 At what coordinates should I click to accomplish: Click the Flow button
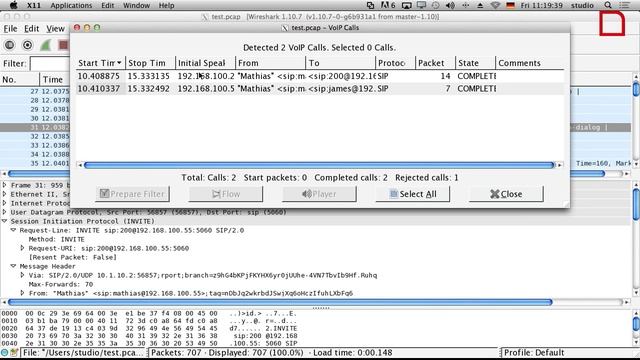226,194
